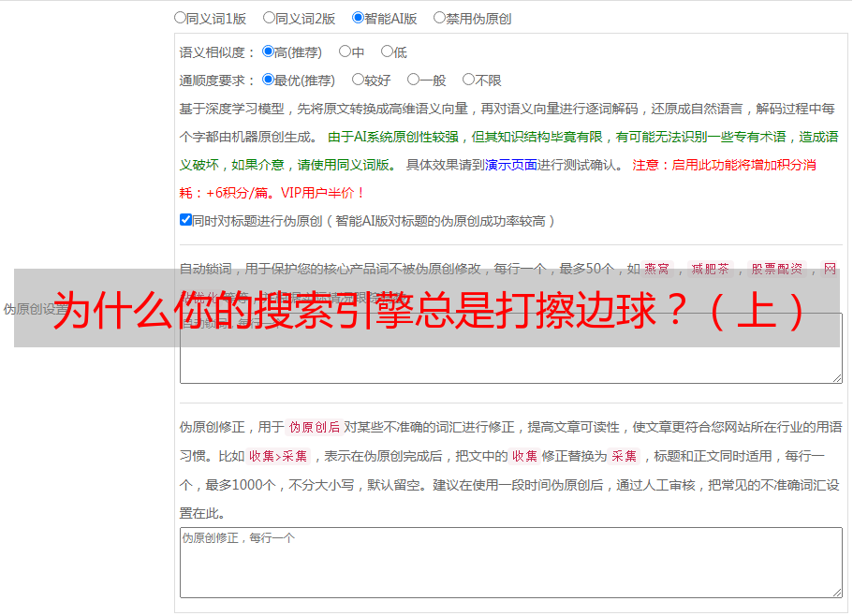Image resolution: width=853 pixels, height=616 pixels.
Task: Set 语义相似度 to 高(推荐)
Action: pyautogui.click(x=268, y=51)
